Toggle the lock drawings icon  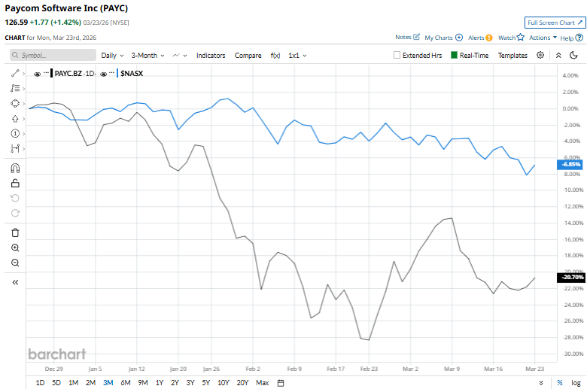pyautogui.click(x=15, y=183)
